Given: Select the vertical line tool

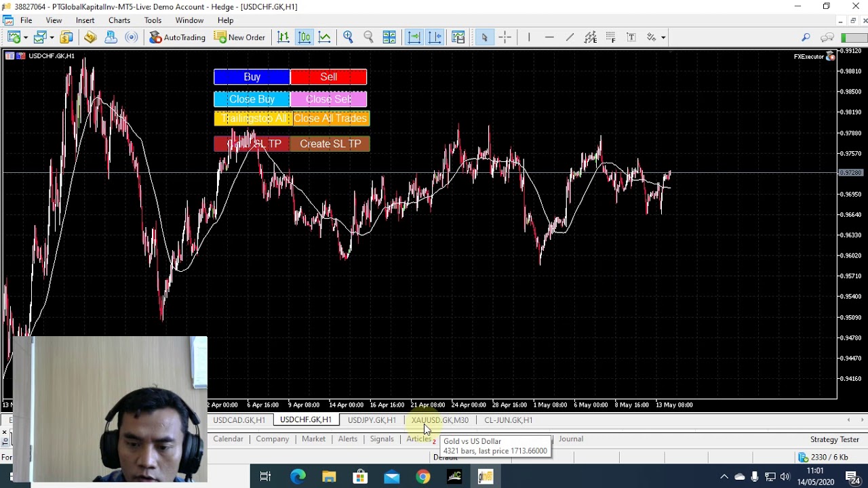Looking at the screenshot, I should pyautogui.click(x=528, y=37).
